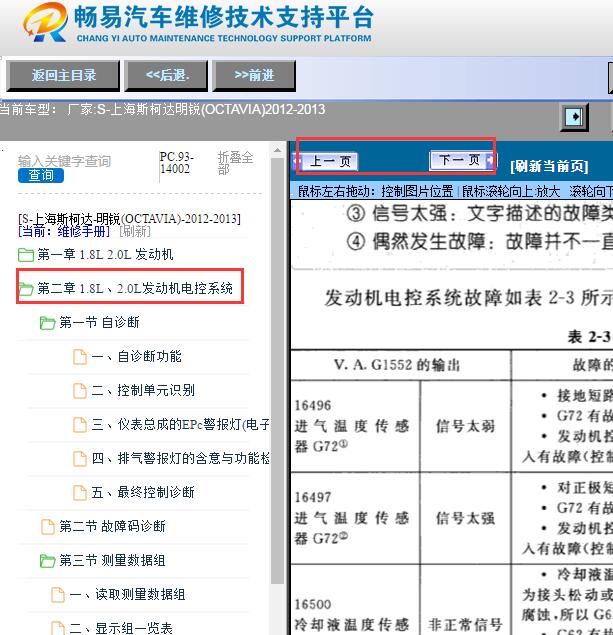Collapse 第三节 测量数据组 folder icon

[48, 561]
